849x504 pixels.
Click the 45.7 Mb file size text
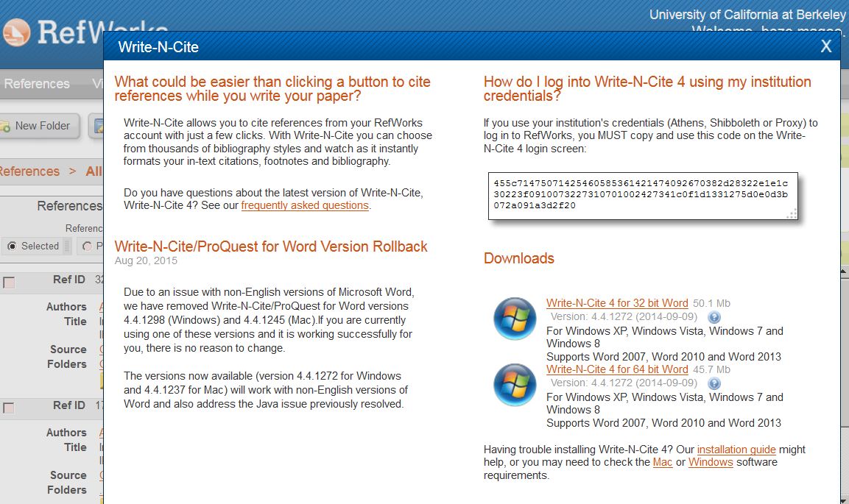click(711, 369)
